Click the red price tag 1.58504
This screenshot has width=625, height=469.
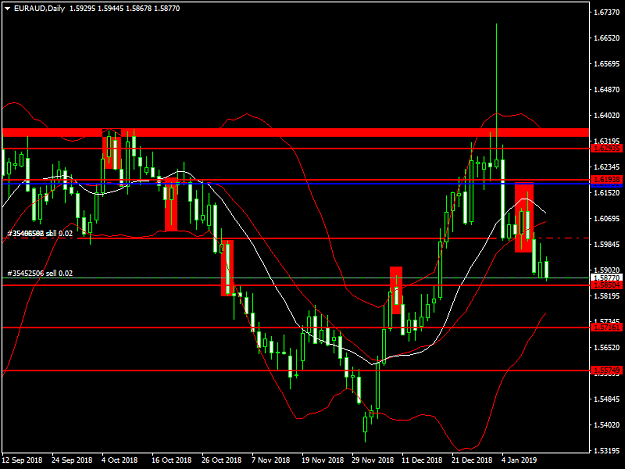607,285
